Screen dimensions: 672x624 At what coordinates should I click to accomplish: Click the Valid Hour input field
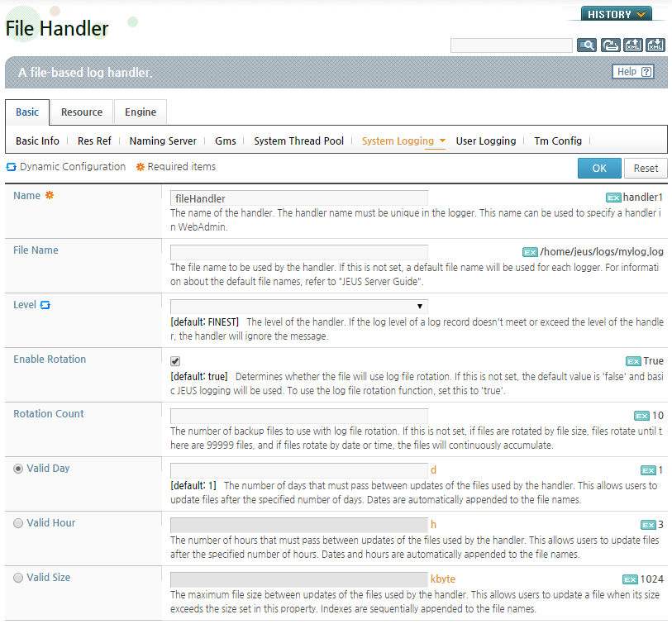point(299,525)
